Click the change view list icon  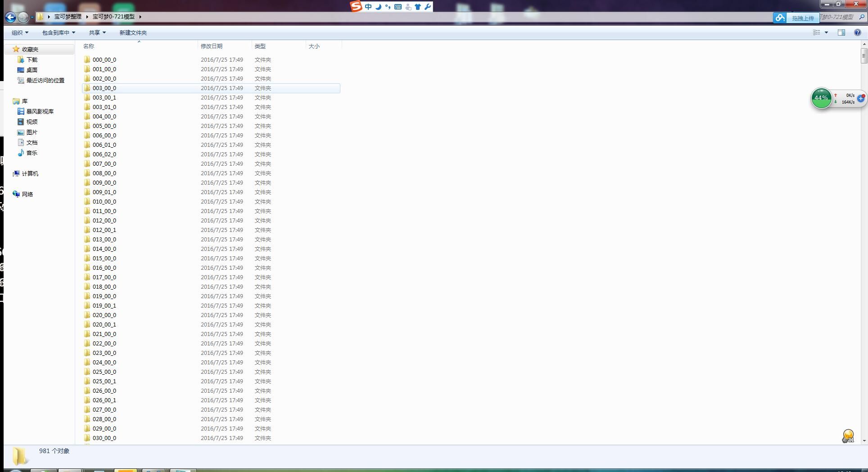(x=816, y=32)
